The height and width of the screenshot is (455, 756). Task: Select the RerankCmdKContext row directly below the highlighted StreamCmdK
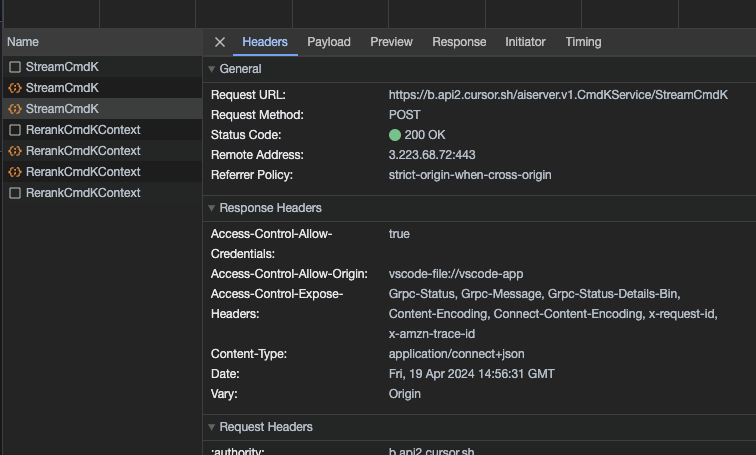(x=103, y=130)
